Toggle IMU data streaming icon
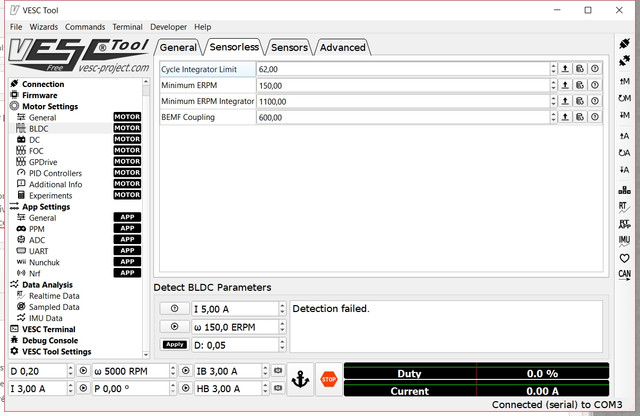Image resolution: width=640 pixels, height=416 pixels. point(624,241)
